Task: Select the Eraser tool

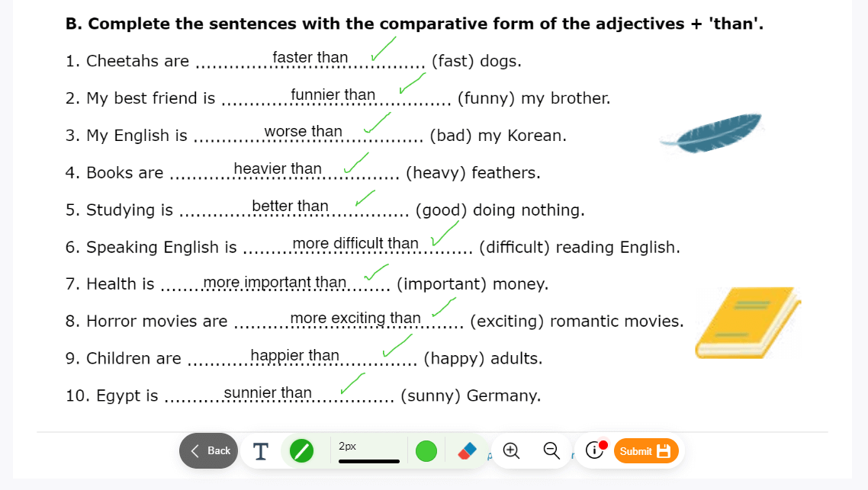Action: tap(468, 450)
